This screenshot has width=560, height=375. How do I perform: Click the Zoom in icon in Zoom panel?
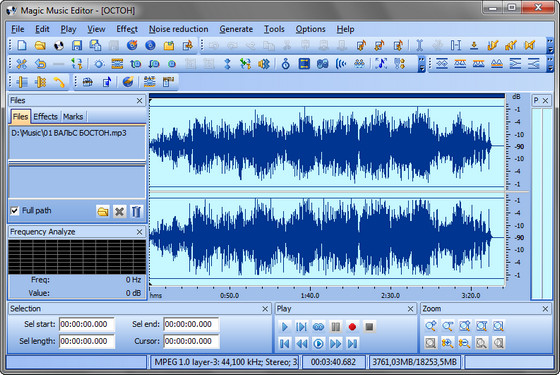(x=431, y=326)
